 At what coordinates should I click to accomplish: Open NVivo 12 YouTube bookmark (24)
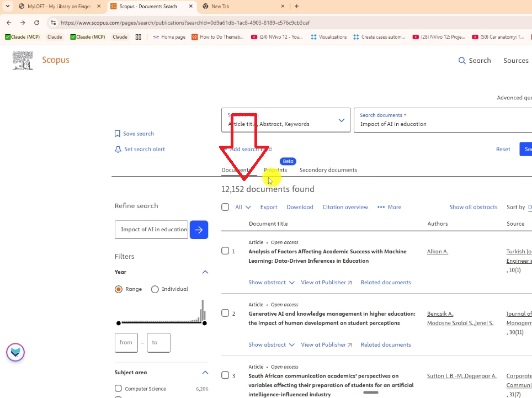276,37
